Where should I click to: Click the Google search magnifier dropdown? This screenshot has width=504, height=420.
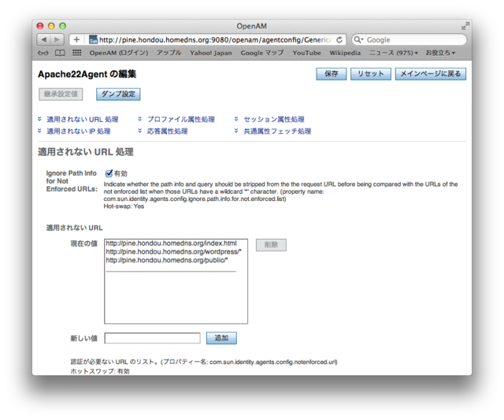point(359,39)
